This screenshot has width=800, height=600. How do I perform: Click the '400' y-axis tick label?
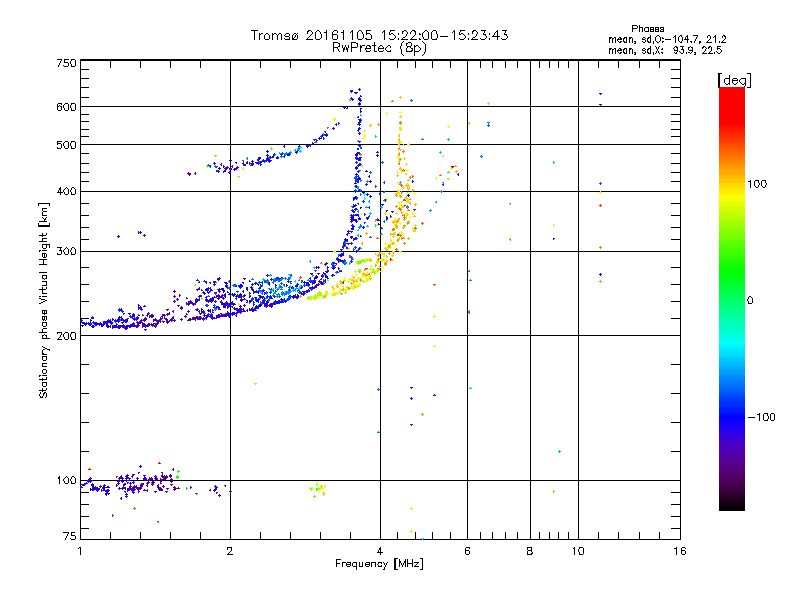66,191
